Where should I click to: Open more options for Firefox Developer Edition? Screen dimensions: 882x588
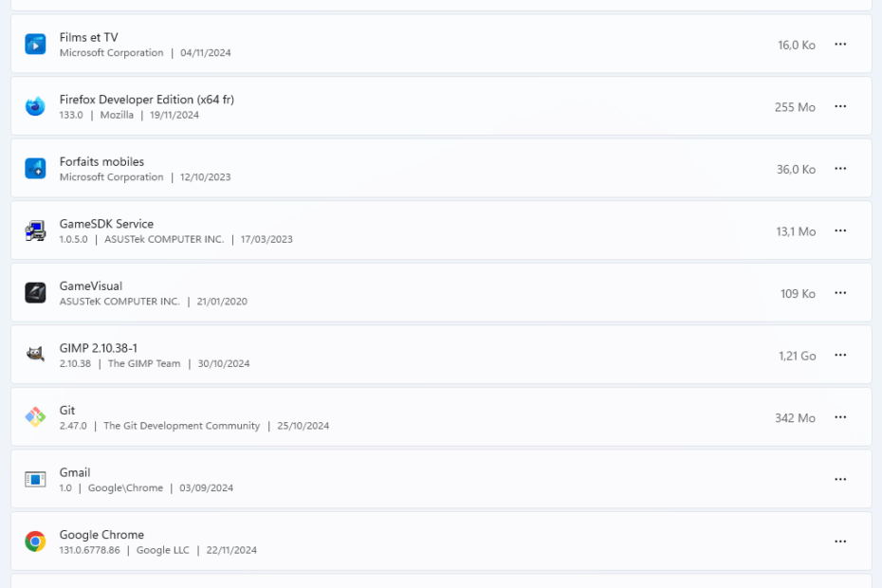(x=840, y=106)
